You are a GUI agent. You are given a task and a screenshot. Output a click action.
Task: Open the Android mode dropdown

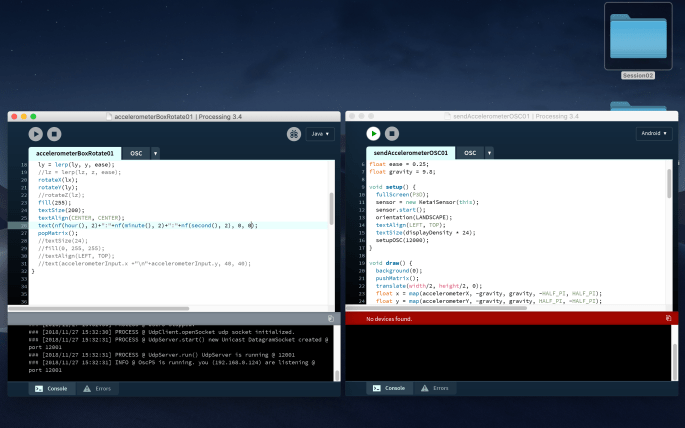click(x=654, y=133)
